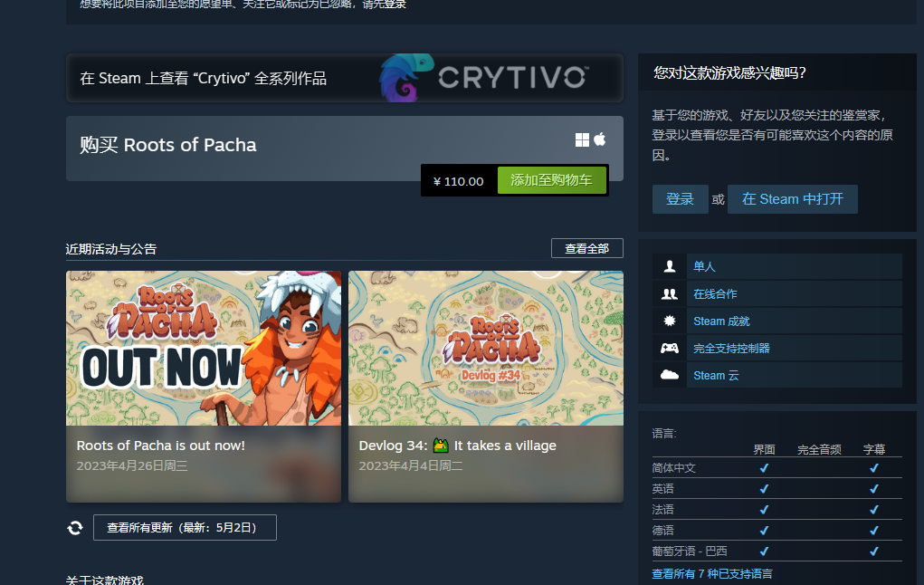Click the 法语 language row
924x585 pixels.
point(776,509)
